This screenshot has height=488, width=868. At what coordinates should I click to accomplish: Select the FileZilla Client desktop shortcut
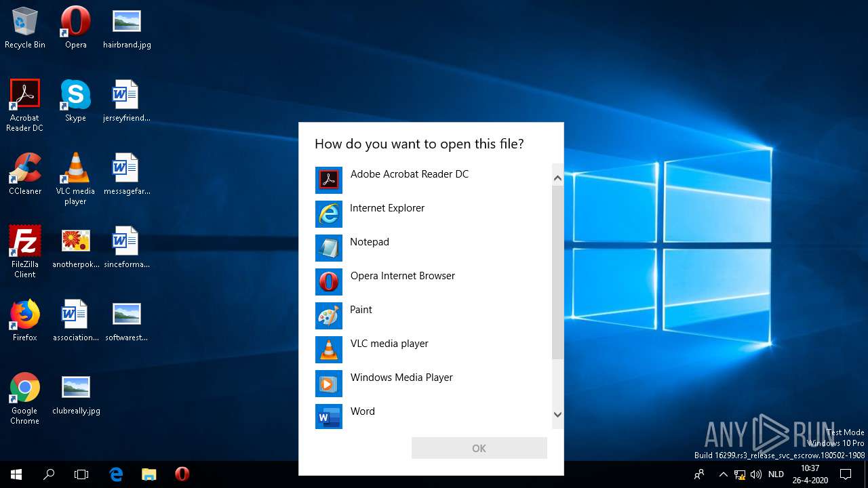[x=24, y=251]
